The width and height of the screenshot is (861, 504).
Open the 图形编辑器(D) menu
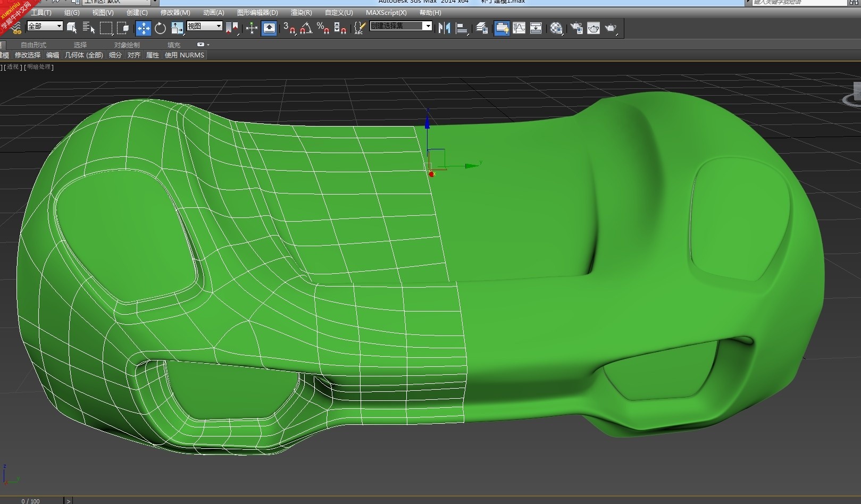click(x=257, y=12)
